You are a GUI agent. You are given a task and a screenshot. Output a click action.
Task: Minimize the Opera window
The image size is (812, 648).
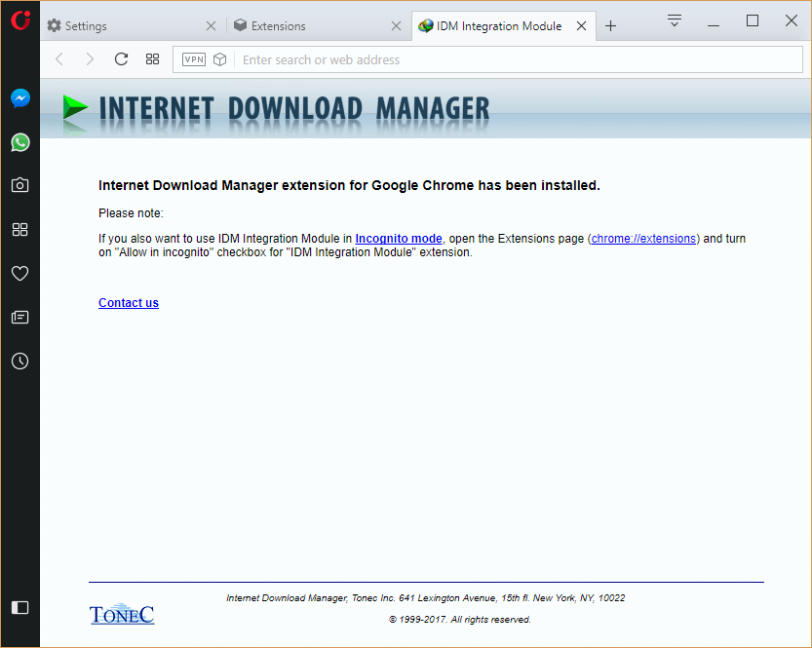[714, 23]
